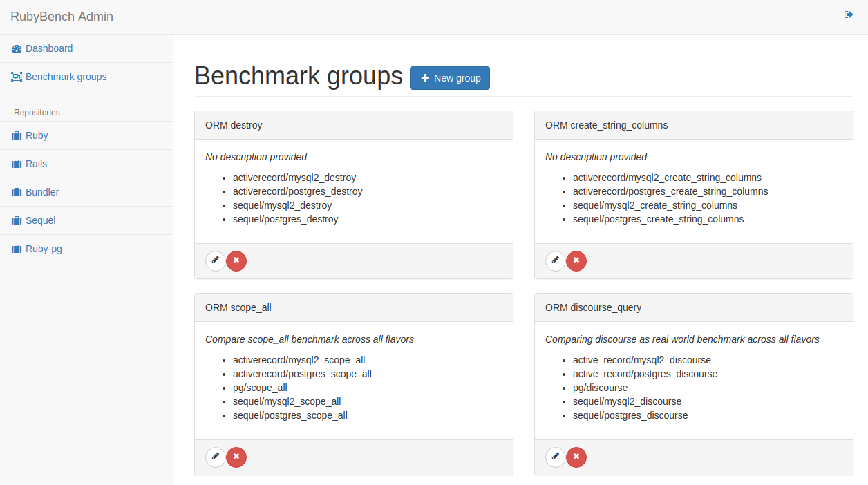868x485 pixels.
Task: Delete the ORM discourse_query group
Action: [x=576, y=457]
